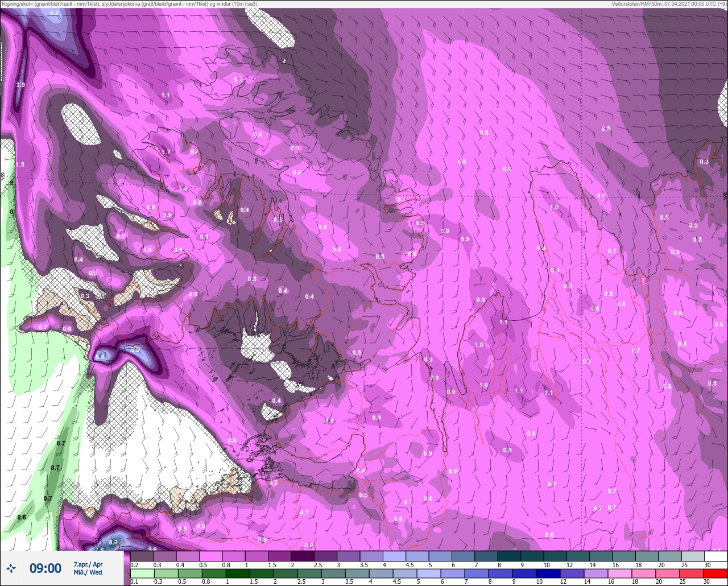The image size is (728, 586).
Task: Click snow legend swatch labeled 6
Action: [464, 556]
